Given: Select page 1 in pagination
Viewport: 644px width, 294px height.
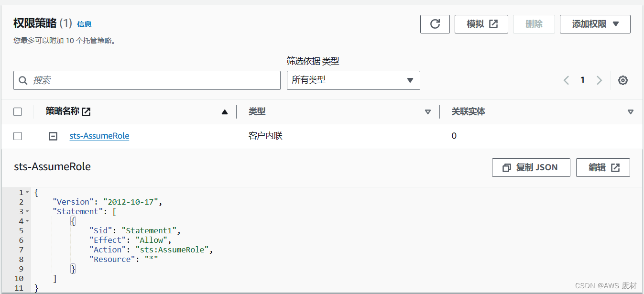Looking at the screenshot, I should (582, 80).
